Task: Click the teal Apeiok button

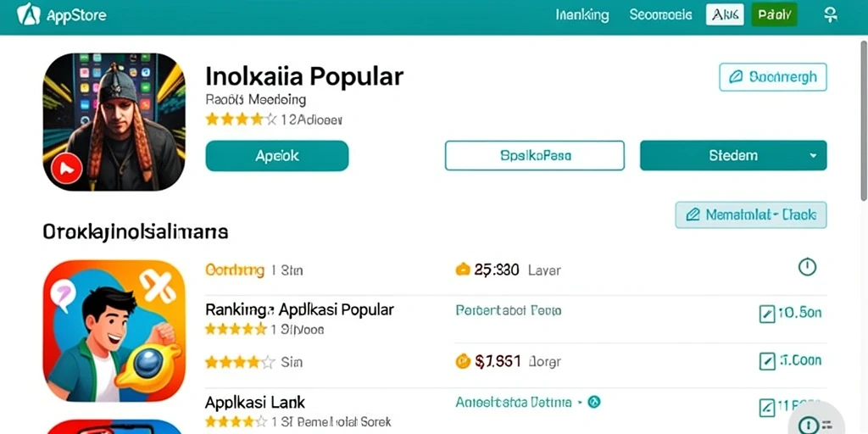Action: pyautogui.click(x=277, y=156)
